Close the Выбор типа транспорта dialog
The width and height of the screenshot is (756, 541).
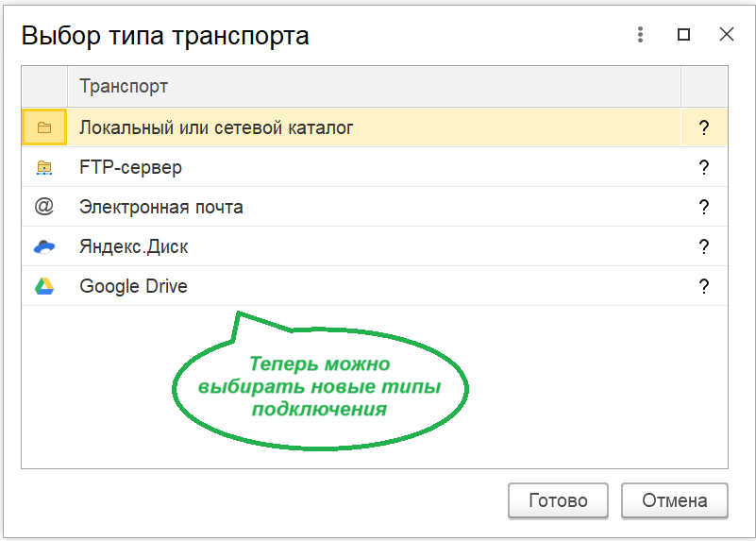pos(727,35)
